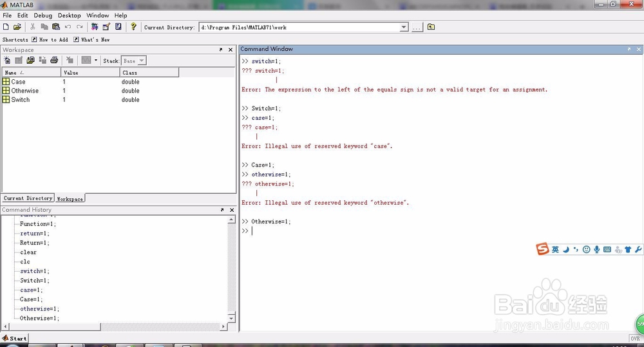Open the Edit menu

click(23, 15)
